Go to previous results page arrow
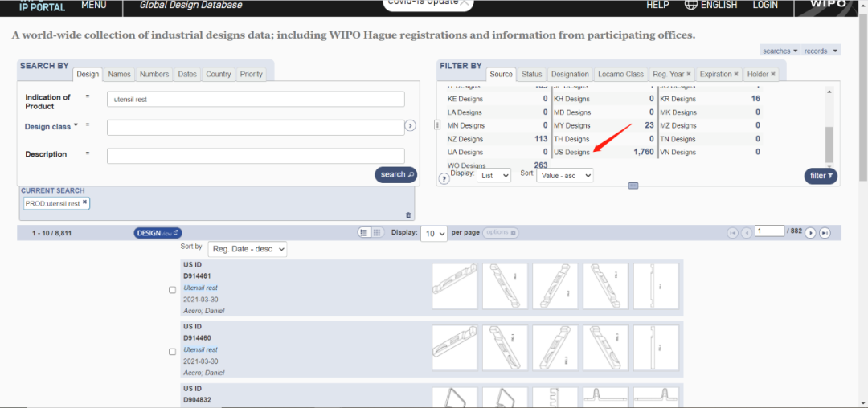Viewport: 868px width, 408px height. [x=746, y=233]
